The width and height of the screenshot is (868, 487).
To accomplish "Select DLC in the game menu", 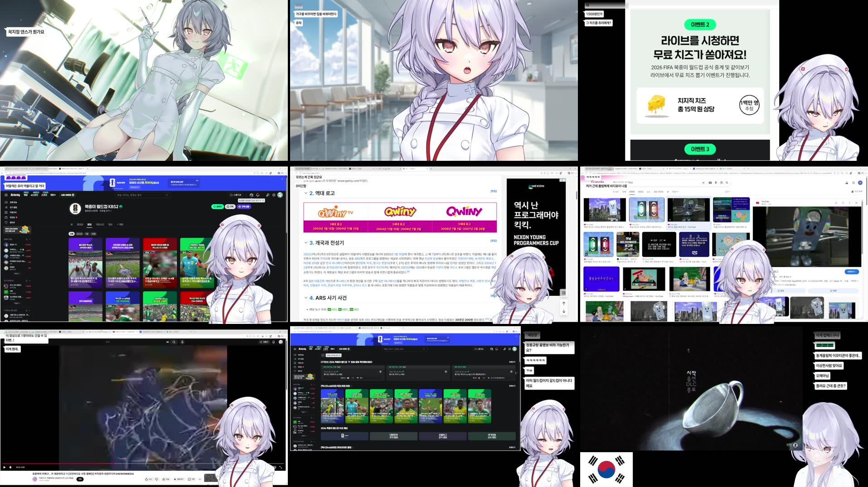I will [691, 384].
